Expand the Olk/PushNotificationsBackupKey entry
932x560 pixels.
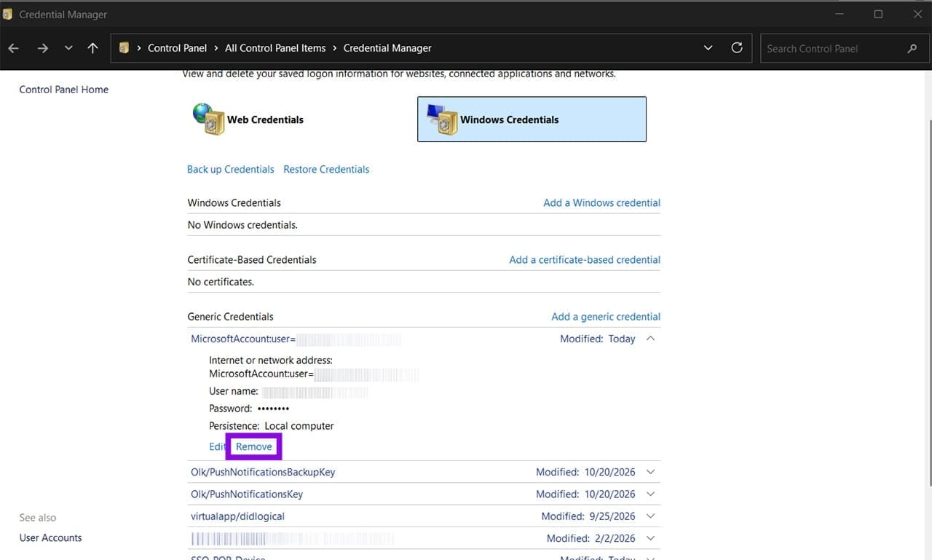pos(650,472)
